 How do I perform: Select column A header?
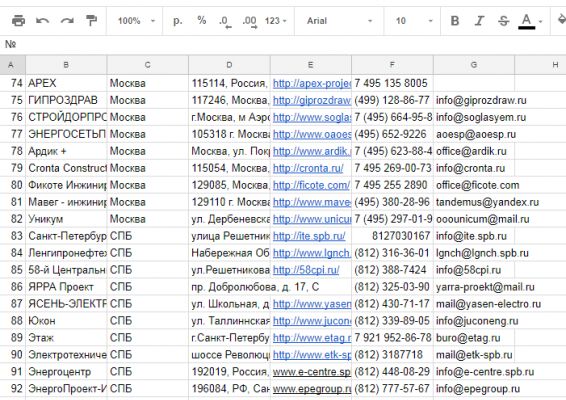[x=12, y=65]
